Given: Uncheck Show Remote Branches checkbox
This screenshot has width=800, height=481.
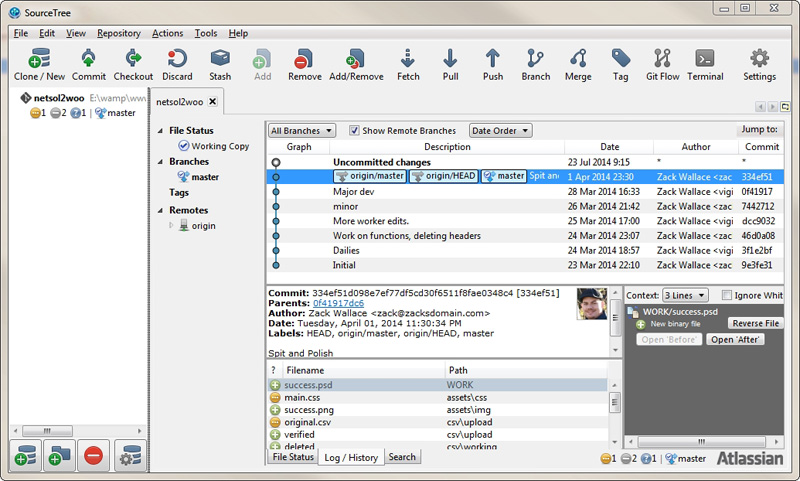Looking at the screenshot, I should pos(355,131).
